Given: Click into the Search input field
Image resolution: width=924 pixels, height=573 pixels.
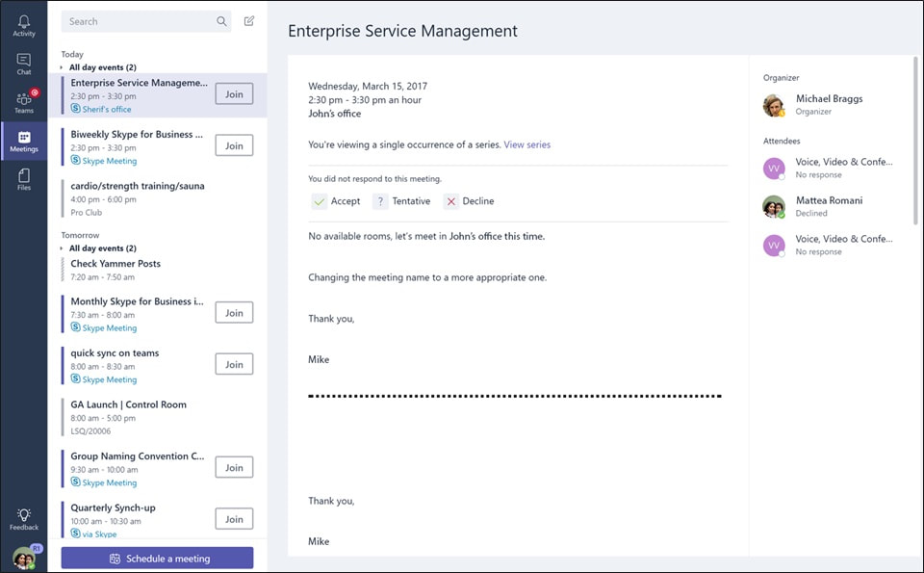Looking at the screenshot, I should 139,21.
